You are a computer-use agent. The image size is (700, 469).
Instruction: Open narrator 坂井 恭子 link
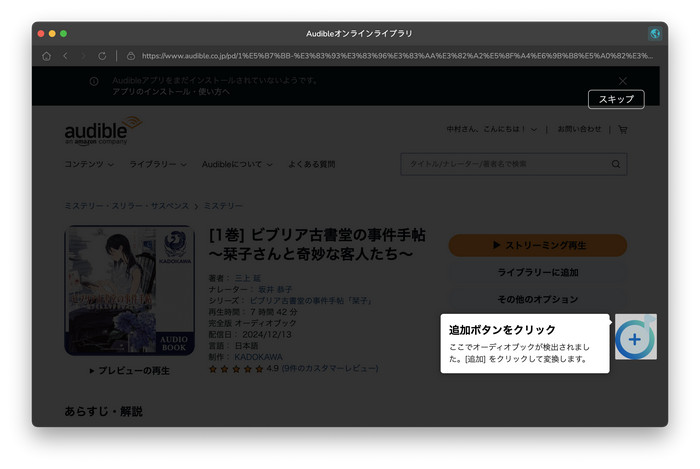[x=275, y=289]
